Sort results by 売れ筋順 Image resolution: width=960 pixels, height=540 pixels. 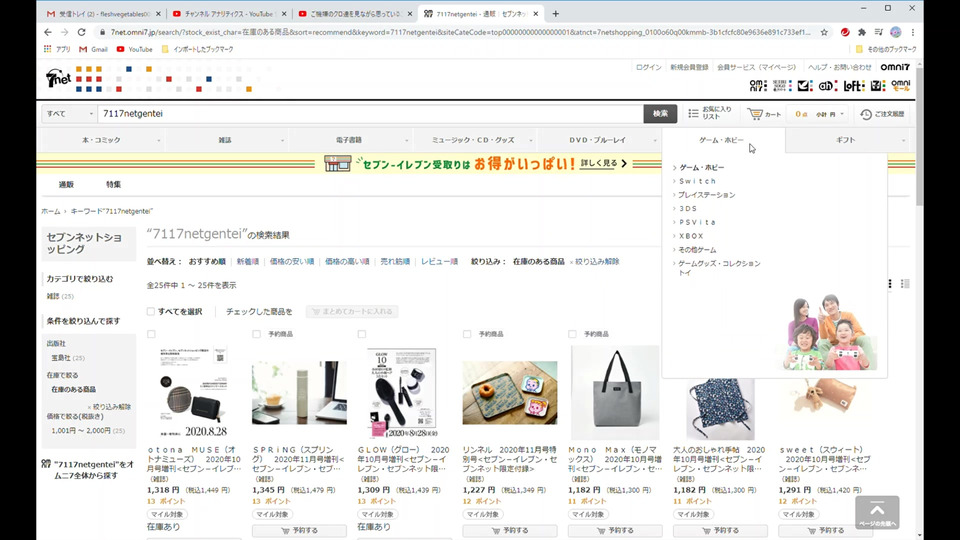click(396, 261)
